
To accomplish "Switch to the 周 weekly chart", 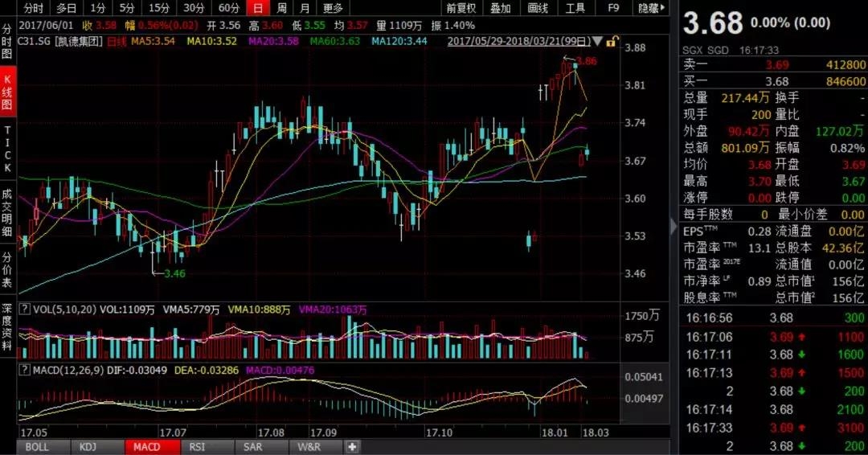I will coord(281,8).
